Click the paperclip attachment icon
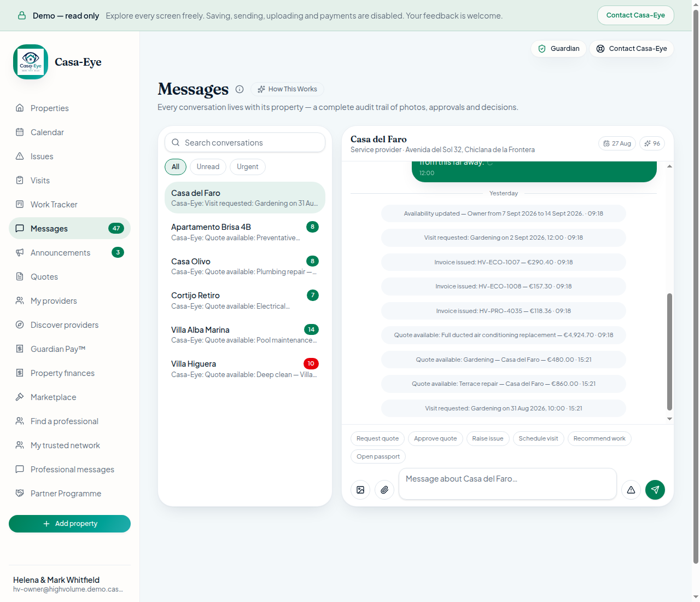The image size is (700, 602). click(384, 490)
